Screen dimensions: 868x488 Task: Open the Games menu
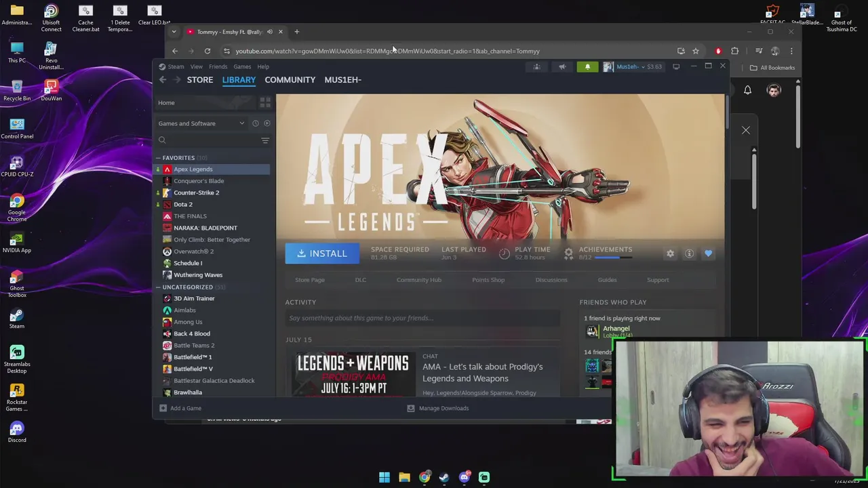[242, 66]
